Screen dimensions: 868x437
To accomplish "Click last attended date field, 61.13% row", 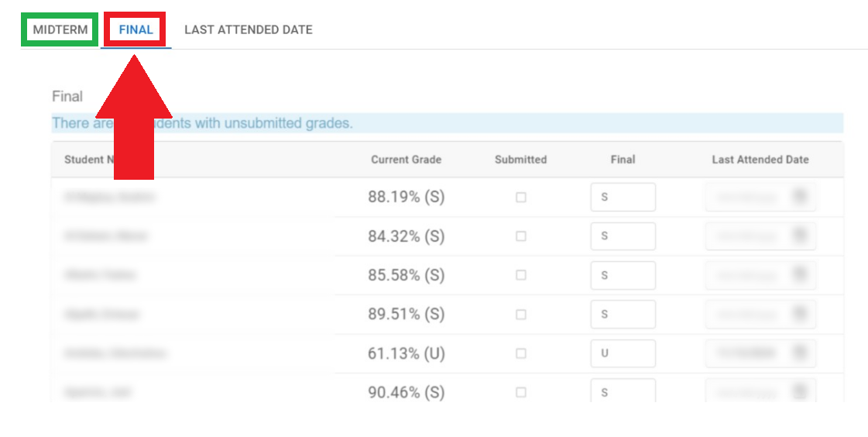I will point(760,353).
